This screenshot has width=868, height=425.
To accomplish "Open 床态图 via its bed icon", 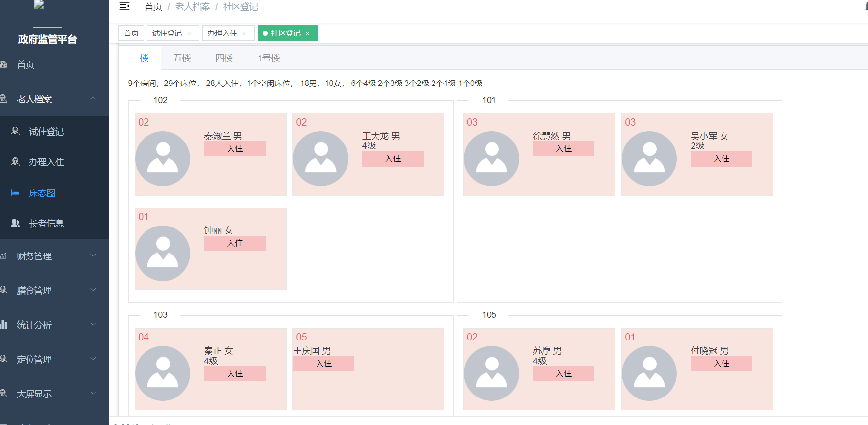I will pyautogui.click(x=15, y=193).
